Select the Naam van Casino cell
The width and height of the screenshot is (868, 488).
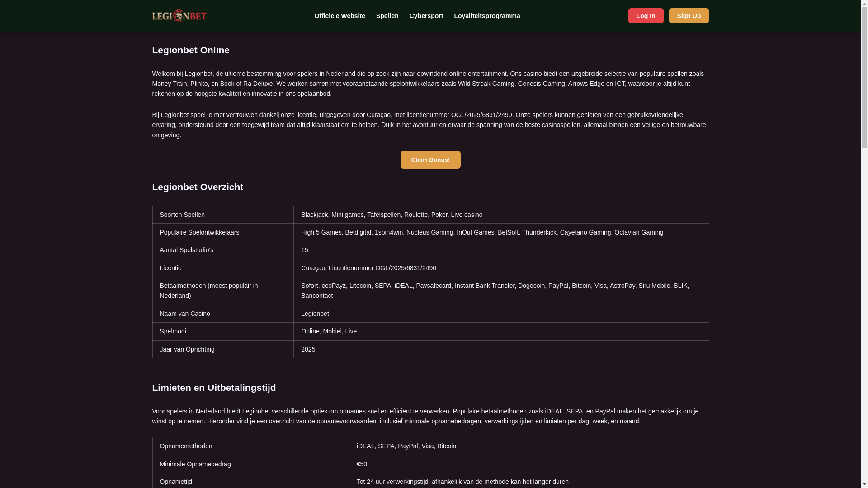223,314
